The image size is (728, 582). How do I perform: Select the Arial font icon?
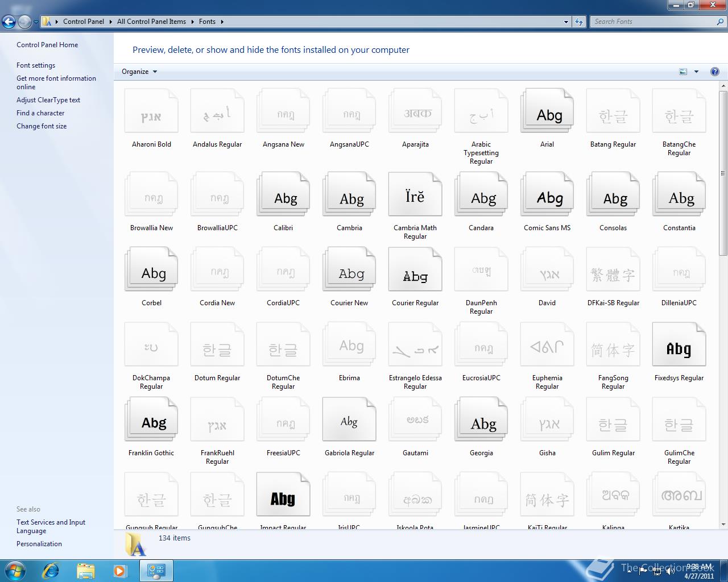(x=547, y=111)
